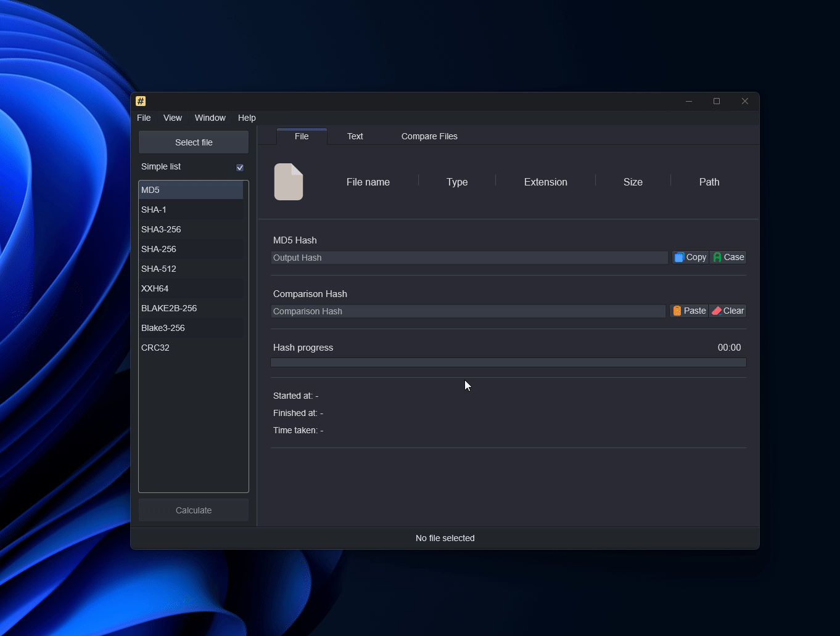
Task: Click the hash symbol app icon in titlebar
Action: tap(141, 100)
